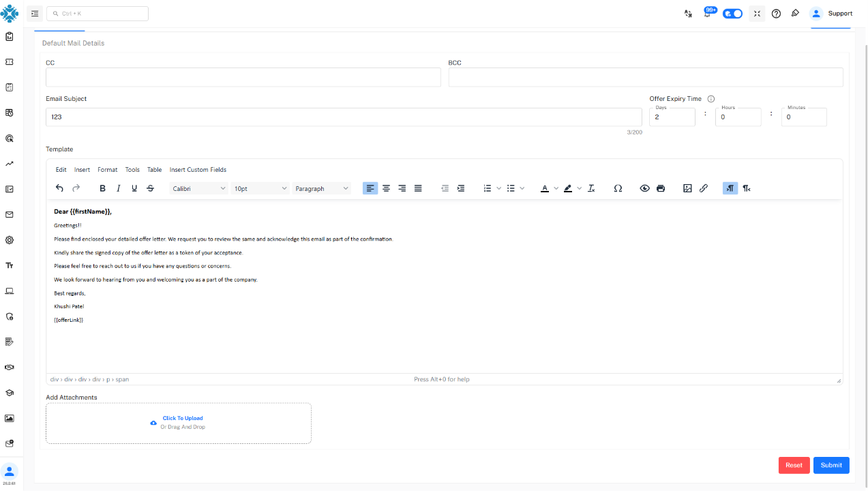Click the CC input field
This screenshot has height=491, width=868.
[x=243, y=77]
